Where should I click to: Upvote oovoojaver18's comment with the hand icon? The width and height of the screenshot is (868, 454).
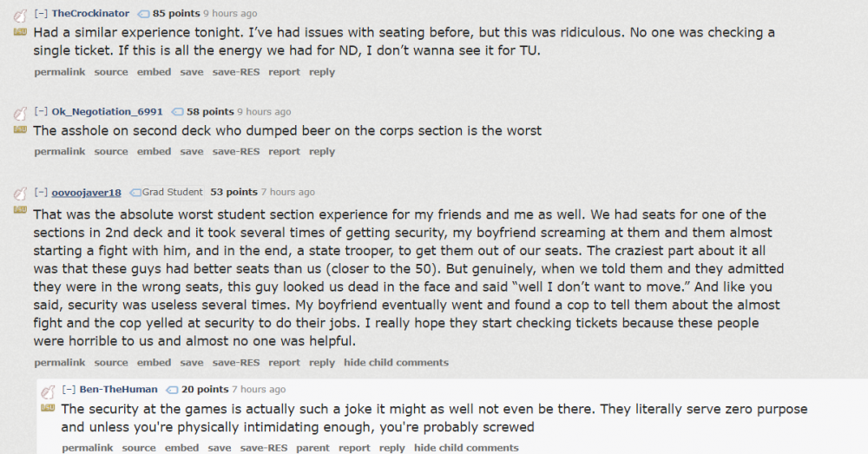[21, 194]
